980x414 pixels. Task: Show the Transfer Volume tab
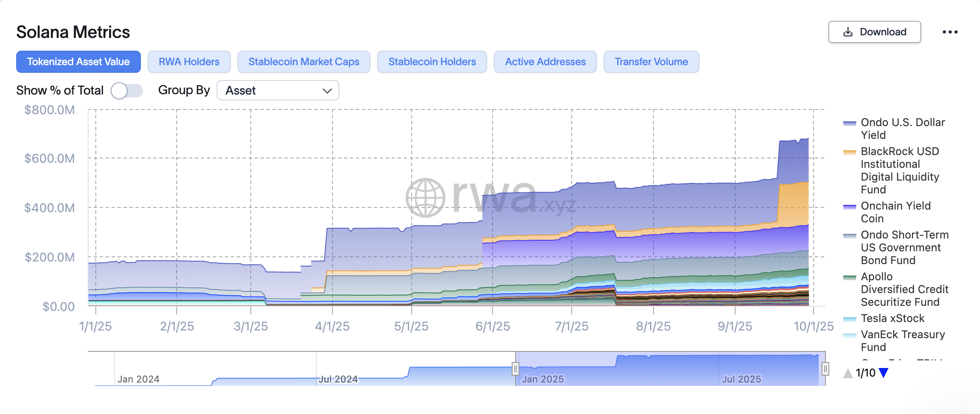coord(651,62)
